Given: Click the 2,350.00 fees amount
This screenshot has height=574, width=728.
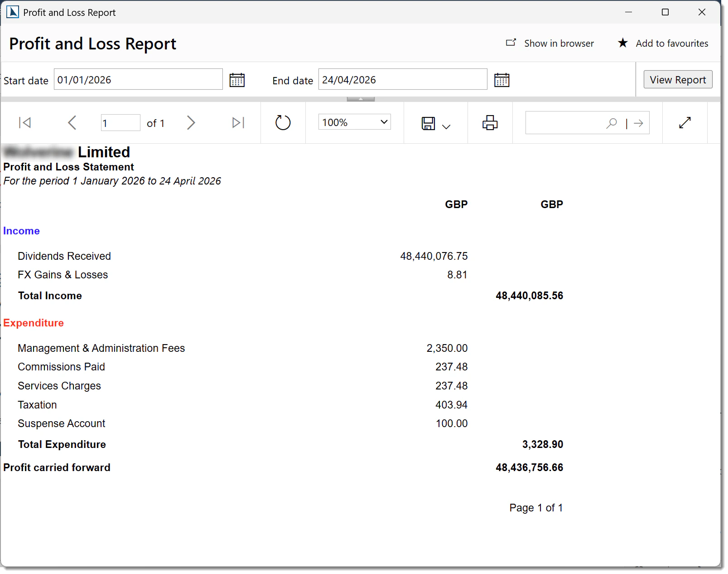Looking at the screenshot, I should 447,348.
